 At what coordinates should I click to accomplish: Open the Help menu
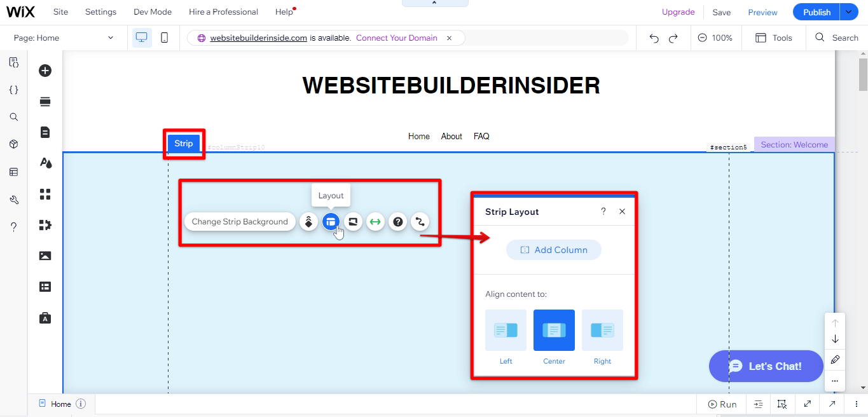click(x=284, y=12)
